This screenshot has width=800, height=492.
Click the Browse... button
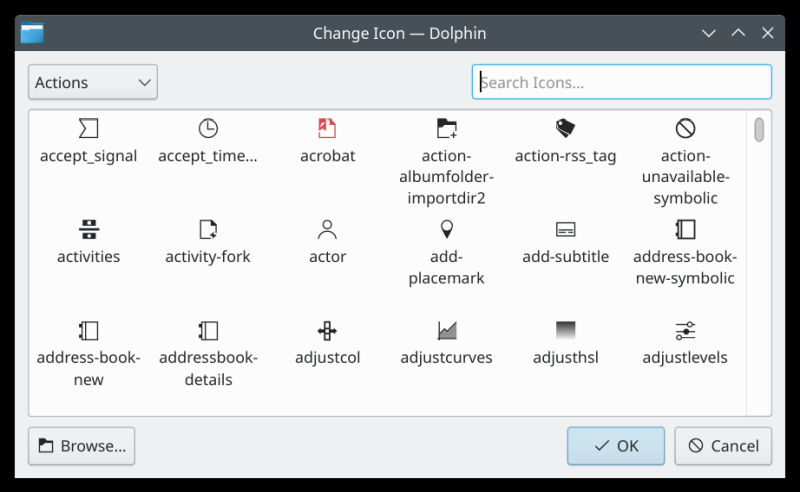pos(82,446)
